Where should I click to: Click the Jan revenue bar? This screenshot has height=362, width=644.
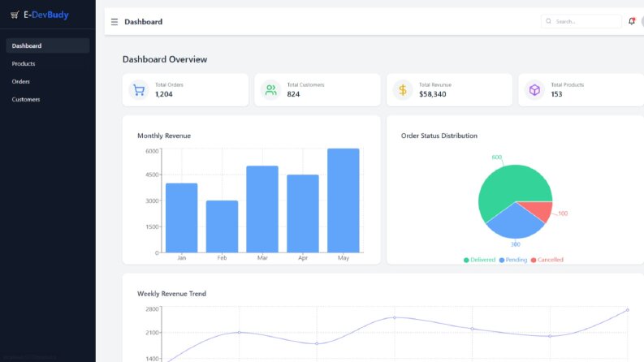182,218
